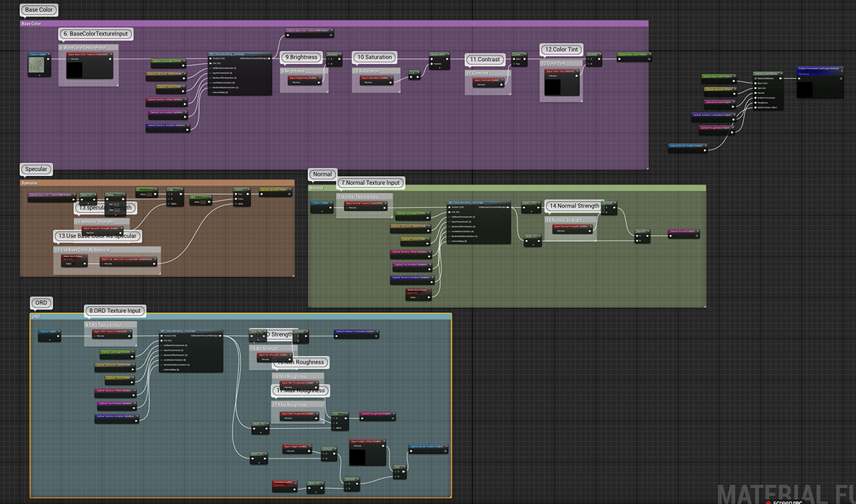Toggle Preview checkbox on Input Contrast node

(x=475, y=84)
